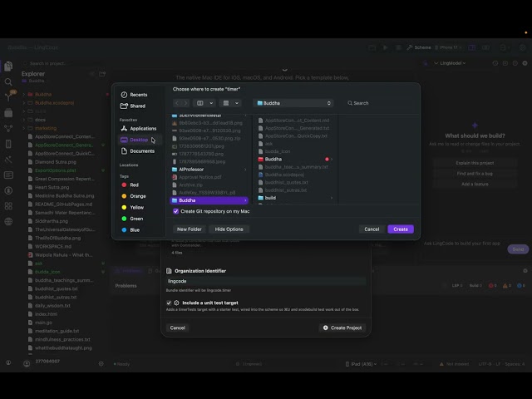Image resolution: width=532 pixels, height=399 pixels.
Task: Select the Recents sidebar item
Action: click(134, 95)
